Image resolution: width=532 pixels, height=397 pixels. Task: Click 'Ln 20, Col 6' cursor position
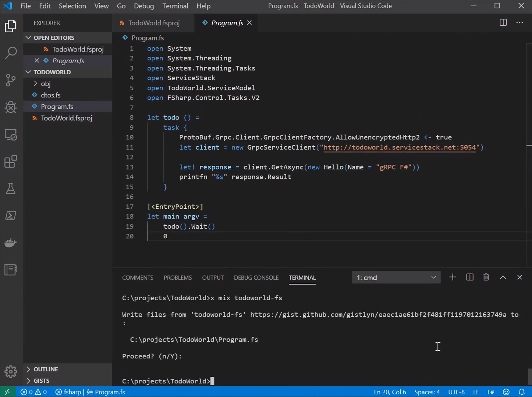[x=390, y=392]
